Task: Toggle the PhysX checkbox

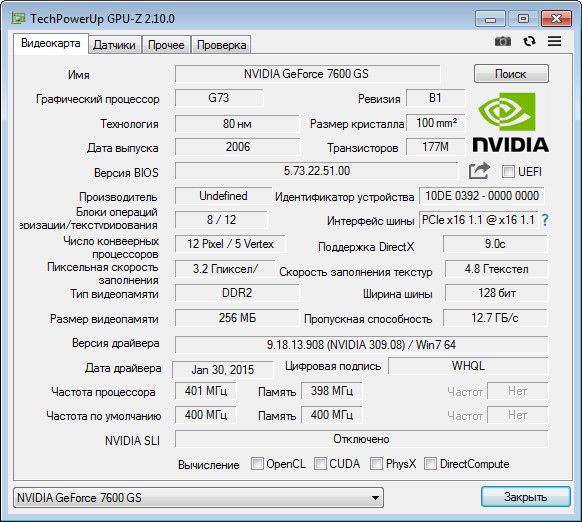Action: [x=376, y=463]
